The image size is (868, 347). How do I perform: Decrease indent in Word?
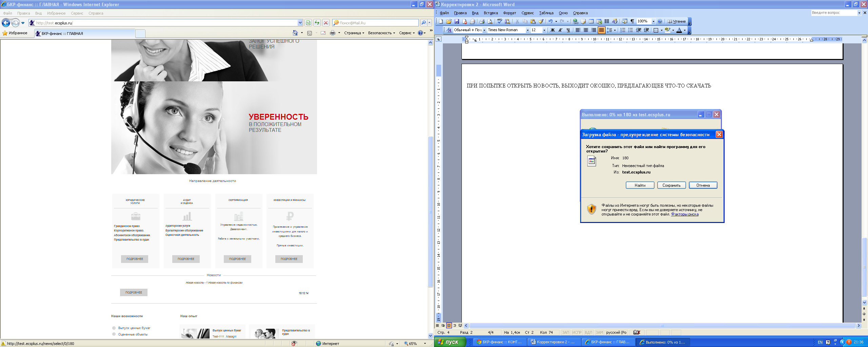[x=638, y=30]
